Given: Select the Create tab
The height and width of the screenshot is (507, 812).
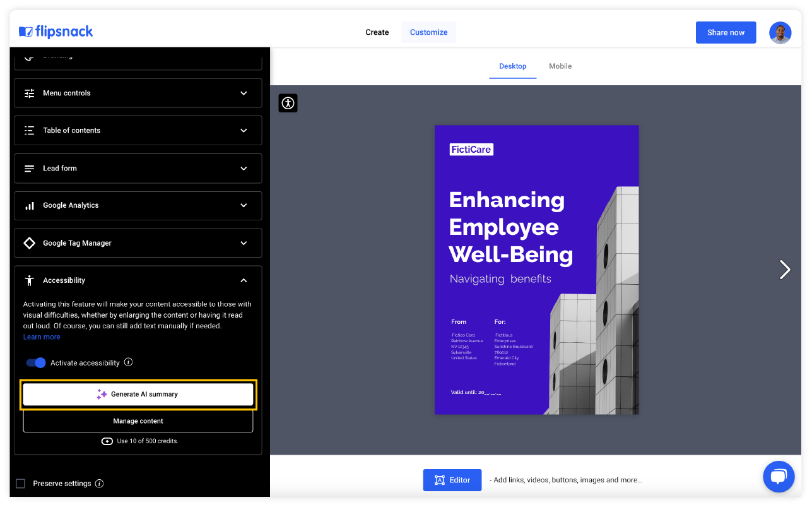Looking at the screenshot, I should [377, 32].
